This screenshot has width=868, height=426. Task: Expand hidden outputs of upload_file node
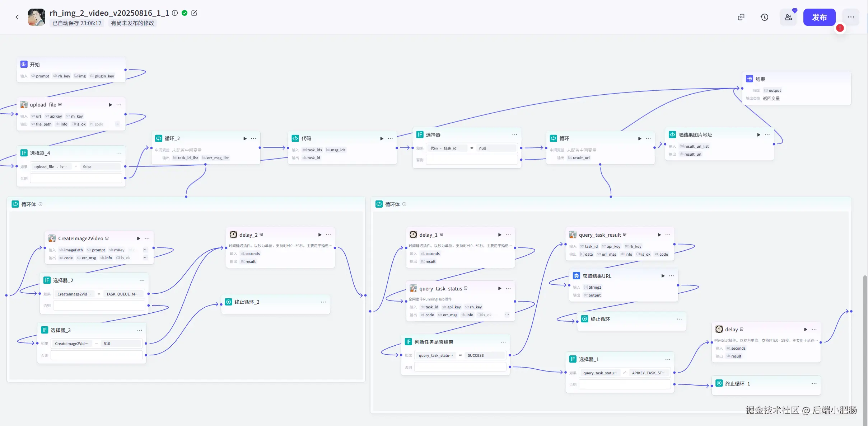point(117,124)
